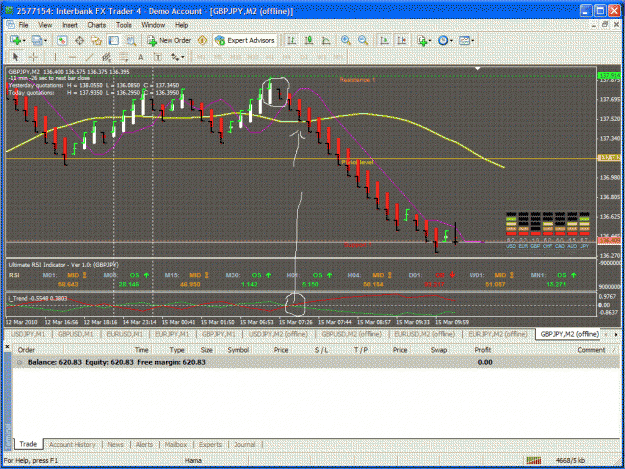Switch to Bar Chart display

point(291,40)
